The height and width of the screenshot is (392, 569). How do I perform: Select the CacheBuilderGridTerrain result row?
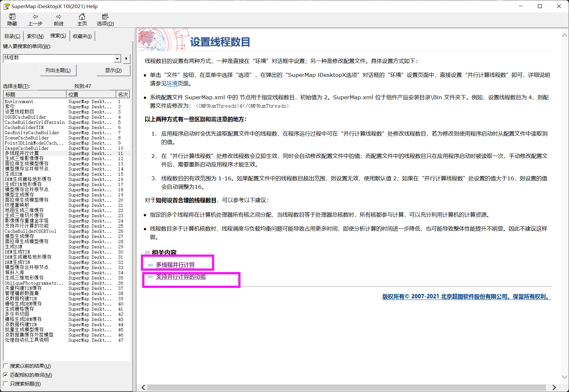coord(67,122)
